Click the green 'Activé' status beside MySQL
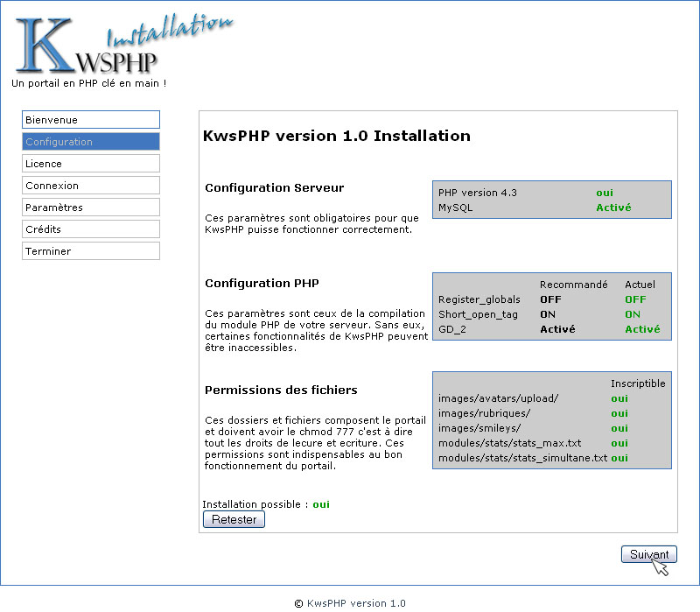700x612 pixels. [614, 208]
